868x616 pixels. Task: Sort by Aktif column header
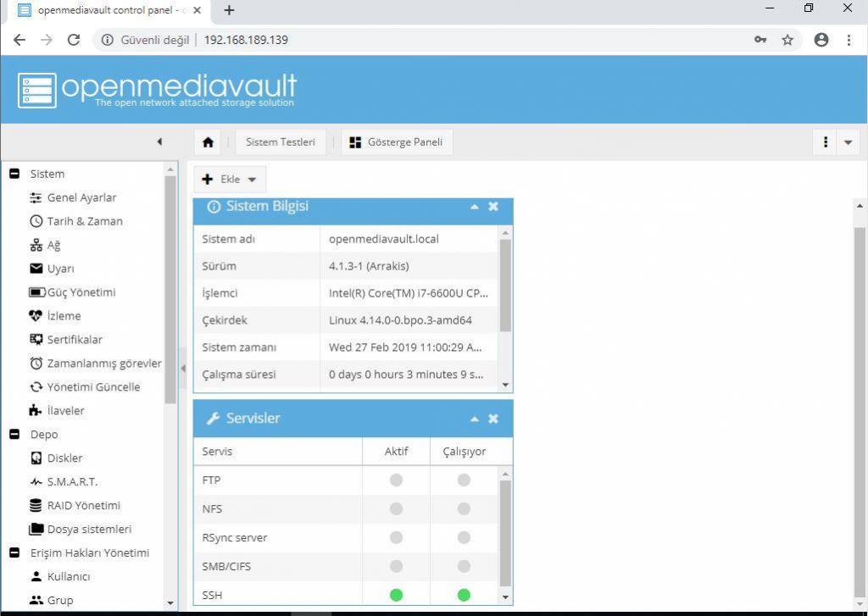click(397, 452)
